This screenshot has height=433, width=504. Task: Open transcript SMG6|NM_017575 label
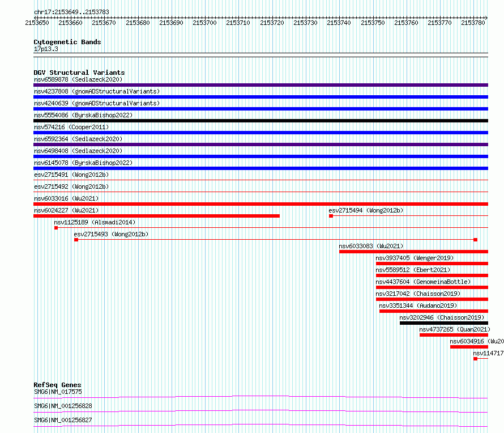(58, 392)
